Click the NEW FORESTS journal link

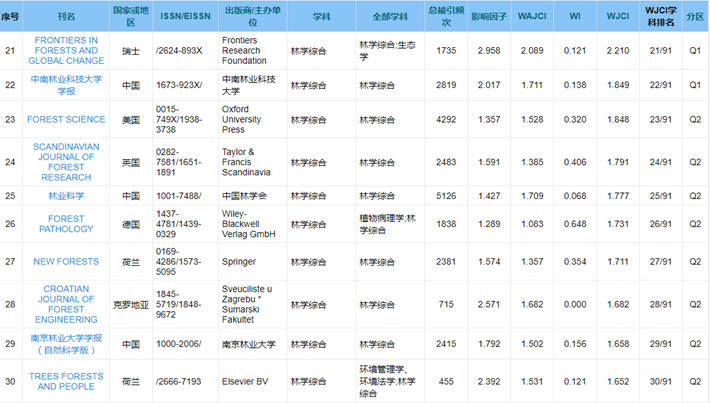66,262
